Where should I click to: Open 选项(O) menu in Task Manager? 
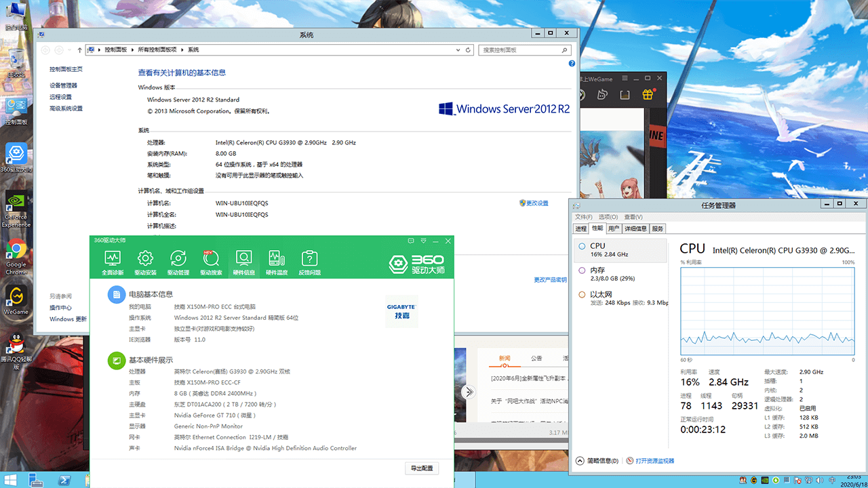608,217
